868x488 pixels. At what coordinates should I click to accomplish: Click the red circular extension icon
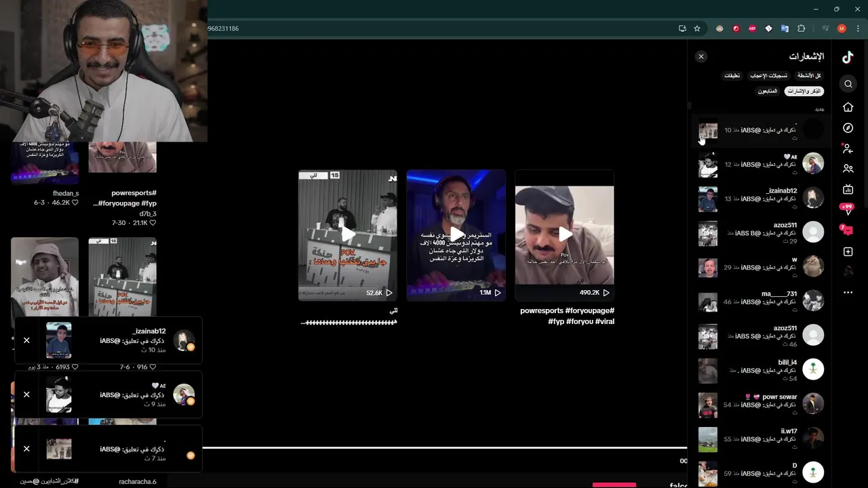point(736,28)
